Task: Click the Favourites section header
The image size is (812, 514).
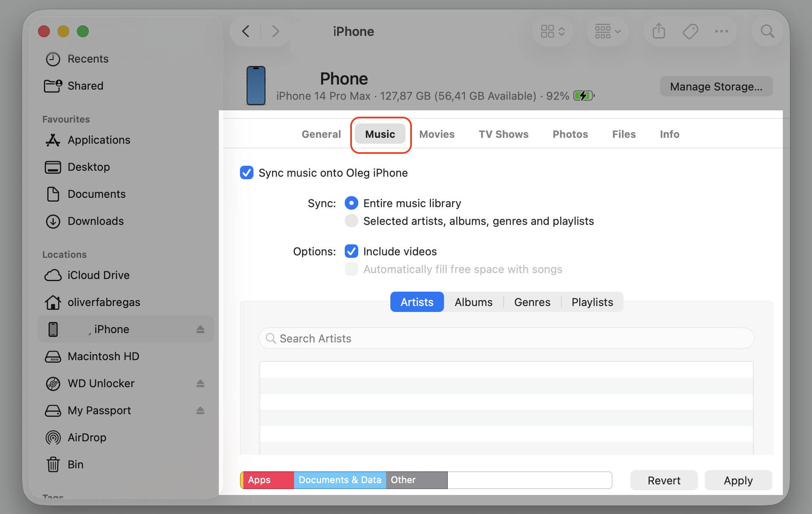Action: (x=66, y=119)
